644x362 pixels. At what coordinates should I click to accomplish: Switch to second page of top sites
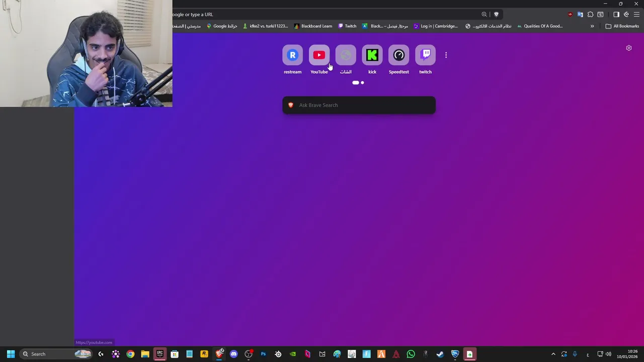pos(362,82)
